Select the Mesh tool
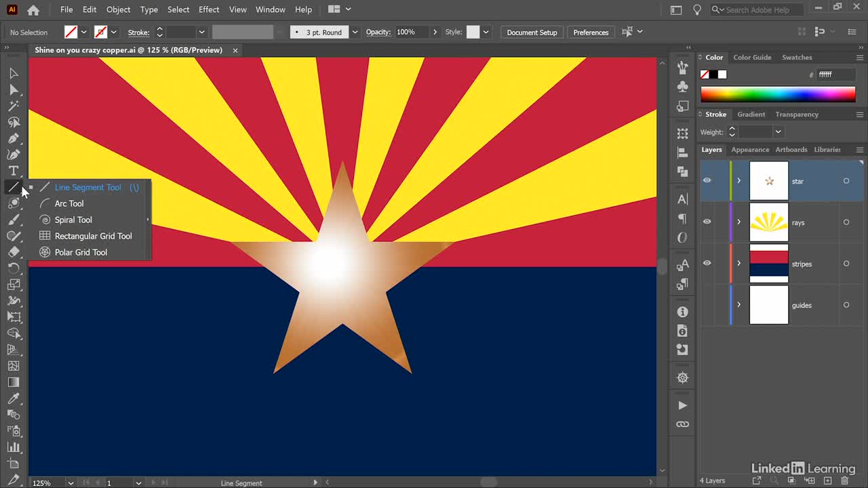Image resolution: width=868 pixels, height=488 pixels. tap(14, 366)
